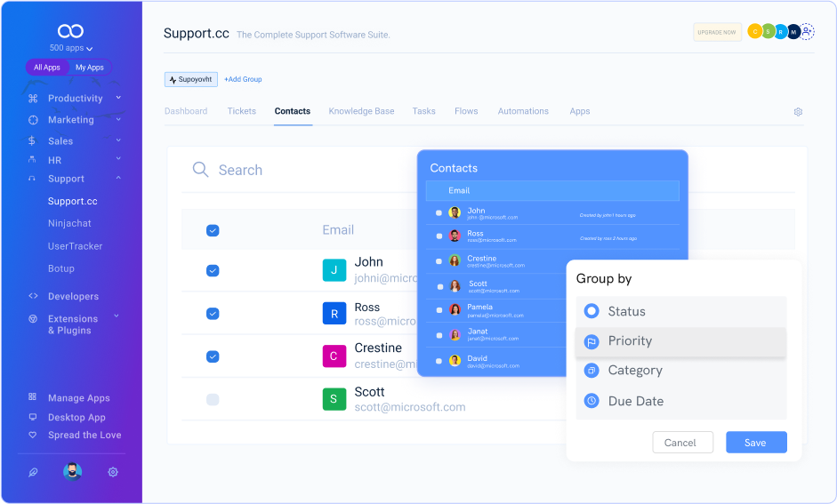Image resolution: width=837 pixels, height=504 pixels.
Task: Collapse the Support sidebar section
Action: pyautogui.click(x=118, y=179)
